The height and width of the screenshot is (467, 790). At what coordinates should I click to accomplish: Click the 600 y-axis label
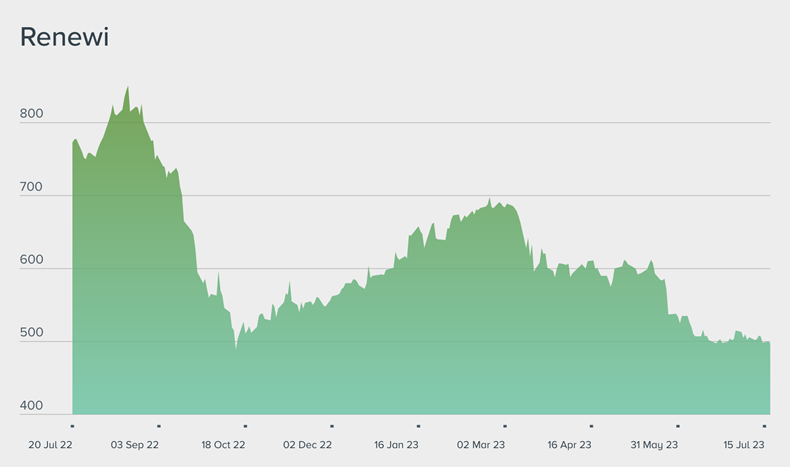(x=31, y=260)
